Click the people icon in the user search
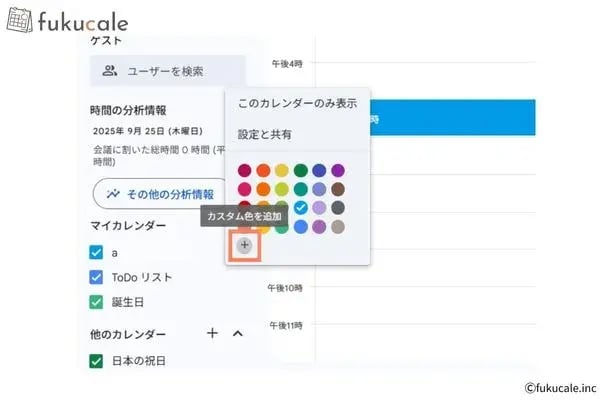Image resolution: width=600 pixels, height=400 pixels. pyautogui.click(x=110, y=71)
